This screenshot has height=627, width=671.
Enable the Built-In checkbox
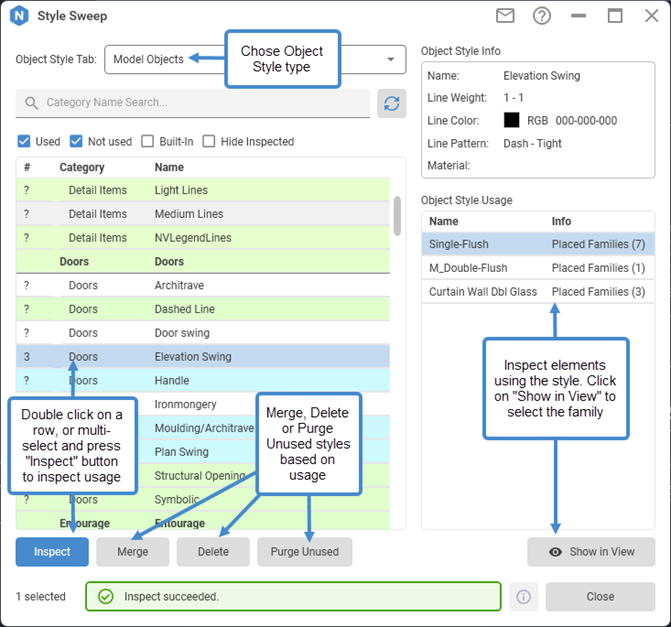[x=148, y=141]
